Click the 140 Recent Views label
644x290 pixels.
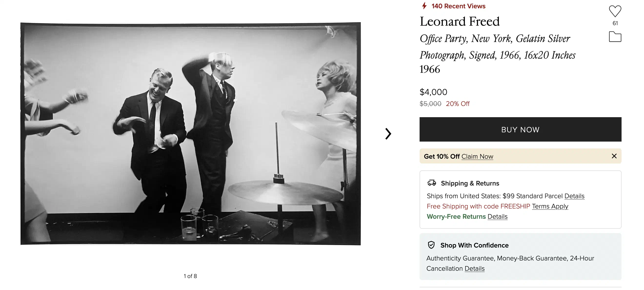(x=458, y=6)
